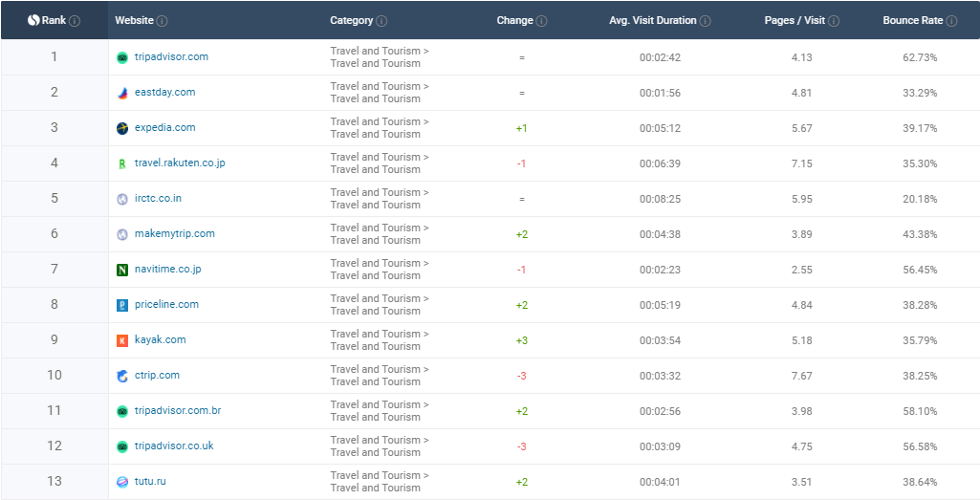Visit the travel.rakuten.co.jp link
This screenshot has height=500, width=980.
(x=180, y=163)
